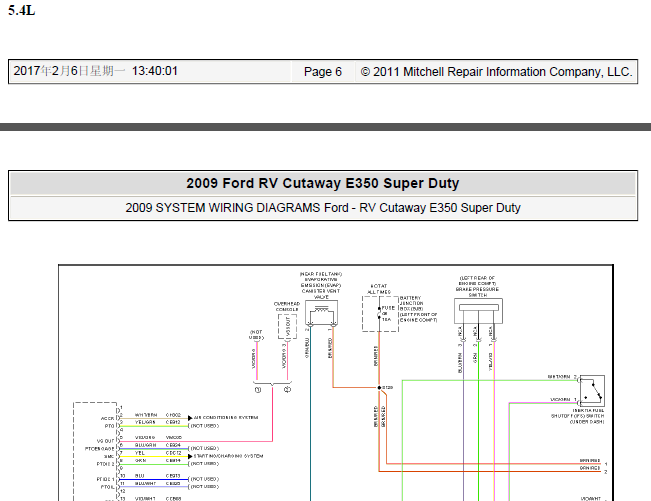Click the 'OVERHEAD CONSOLE' label
The height and width of the screenshot is (501, 651).
[287, 307]
